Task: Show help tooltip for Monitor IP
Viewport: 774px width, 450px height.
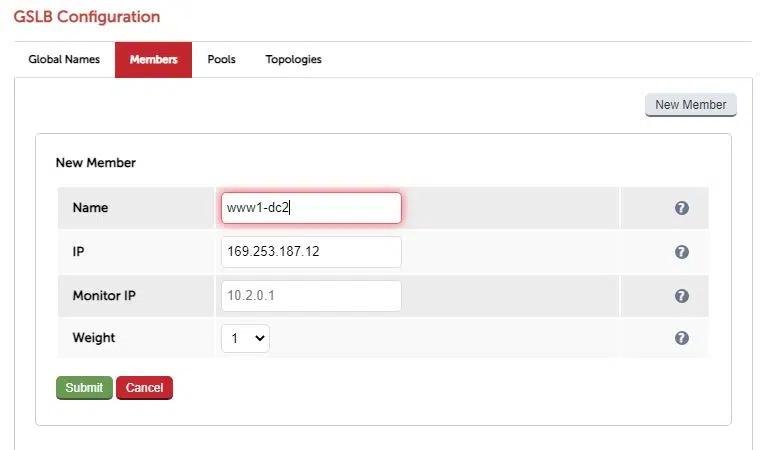Action: click(681, 296)
